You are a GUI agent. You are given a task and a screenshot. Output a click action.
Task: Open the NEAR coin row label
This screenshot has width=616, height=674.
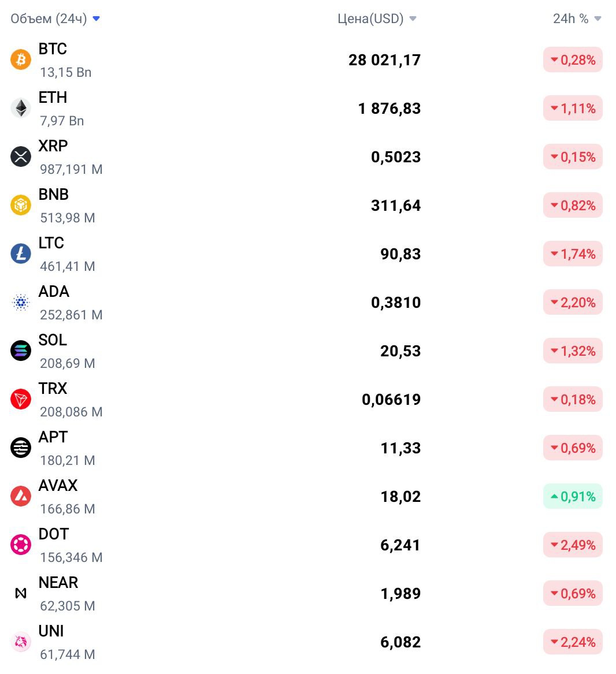click(x=58, y=582)
